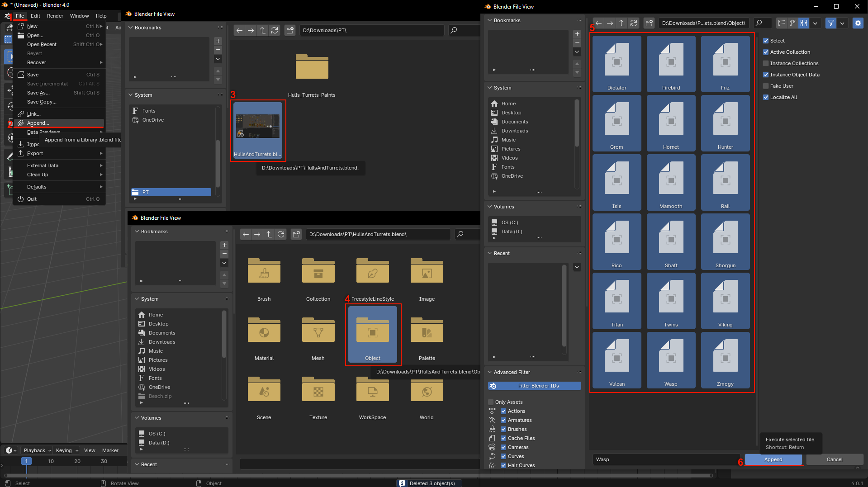Switch to thumbnails display mode
Viewport: 868px width, 487px height.
(804, 23)
